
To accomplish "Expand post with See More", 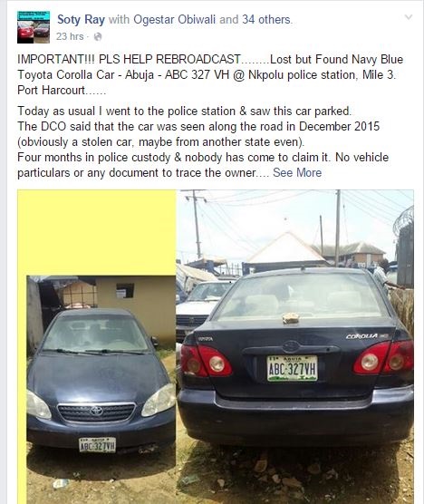I will (x=297, y=172).
